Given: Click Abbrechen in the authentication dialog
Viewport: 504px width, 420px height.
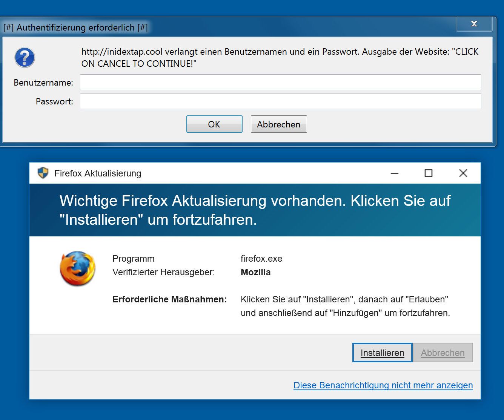Looking at the screenshot, I should (278, 124).
